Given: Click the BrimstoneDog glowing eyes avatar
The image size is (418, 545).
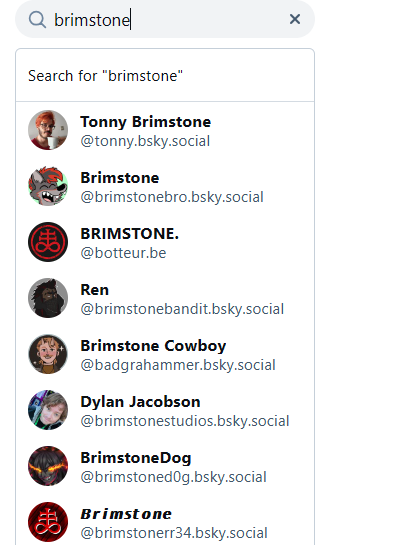Looking at the screenshot, I should coord(48,466).
